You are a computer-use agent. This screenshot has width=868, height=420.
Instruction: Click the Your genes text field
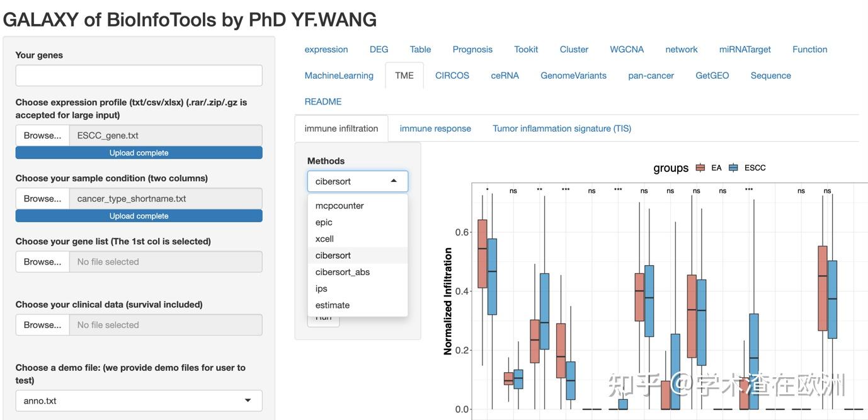(139, 76)
